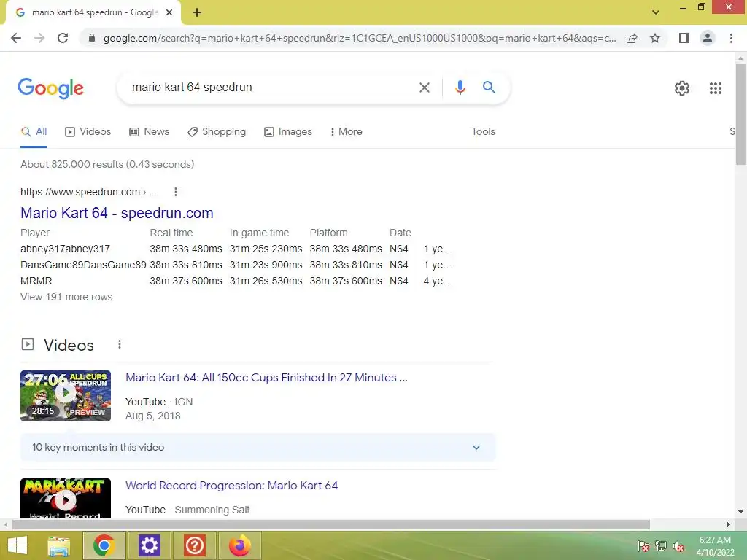
Task: Click the scrollbar down arrow
Action: point(740,513)
